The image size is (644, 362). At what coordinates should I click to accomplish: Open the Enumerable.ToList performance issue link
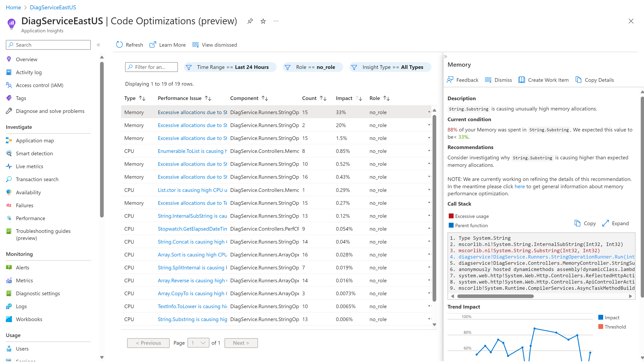192,151
